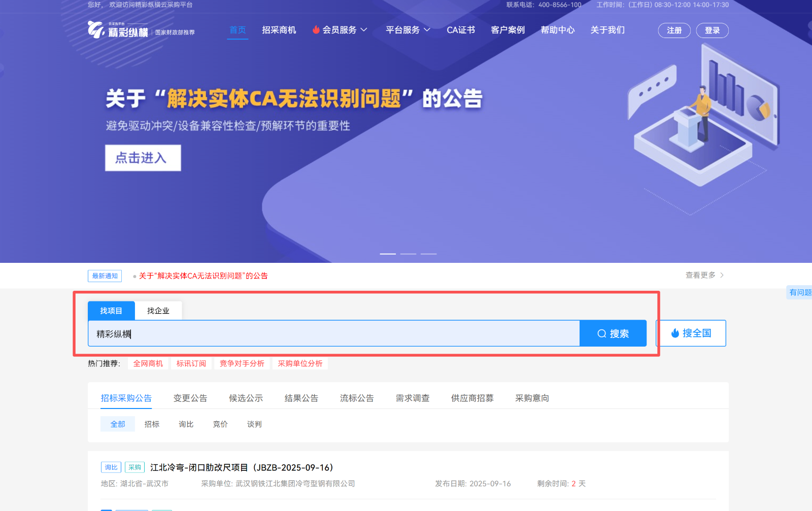The height and width of the screenshot is (511, 812).
Task: Select the 结果公告 tab
Action: click(301, 398)
